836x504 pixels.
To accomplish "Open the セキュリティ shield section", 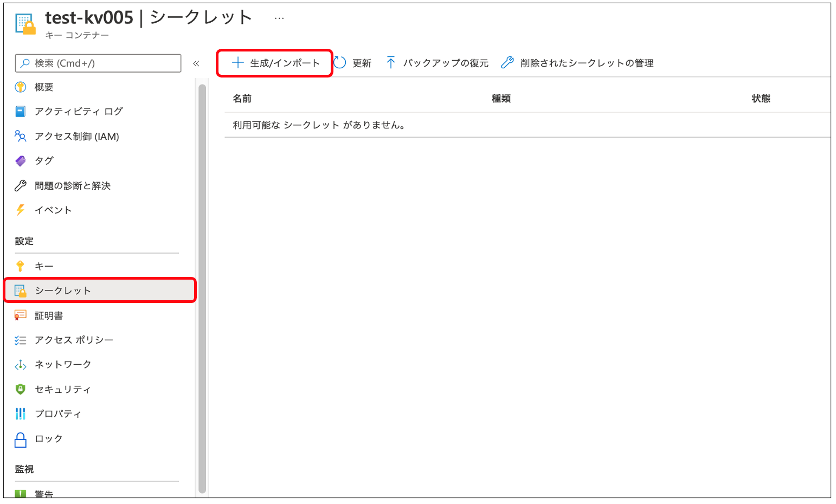I will (63, 389).
